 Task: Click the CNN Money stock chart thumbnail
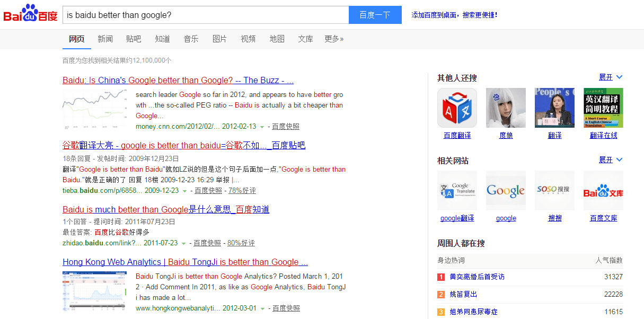[95, 110]
